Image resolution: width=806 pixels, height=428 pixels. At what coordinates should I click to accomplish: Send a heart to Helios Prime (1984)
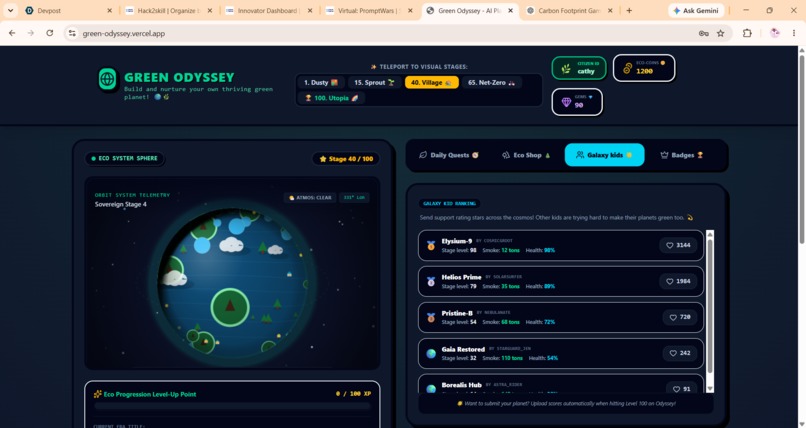[x=678, y=281]
